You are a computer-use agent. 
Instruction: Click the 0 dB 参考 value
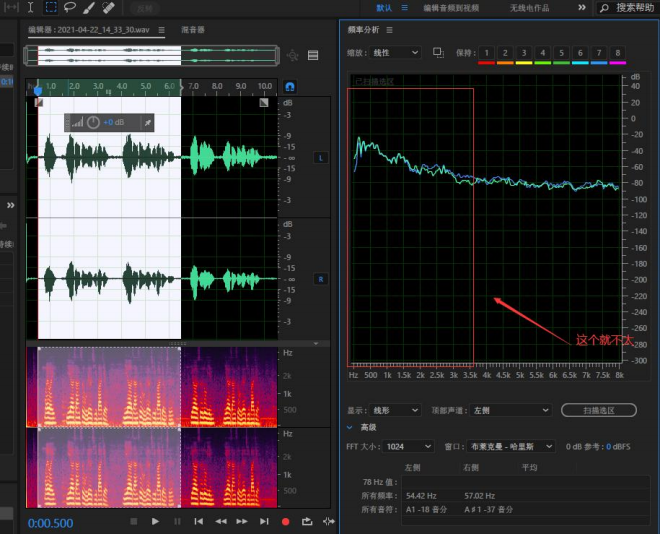[x=609, y=447]
